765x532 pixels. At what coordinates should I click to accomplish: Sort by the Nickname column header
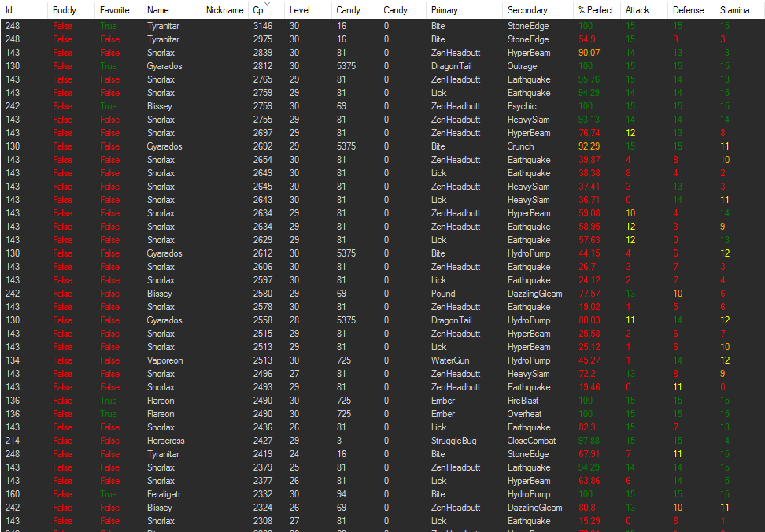pyautogui.click(x=224, y=9)
